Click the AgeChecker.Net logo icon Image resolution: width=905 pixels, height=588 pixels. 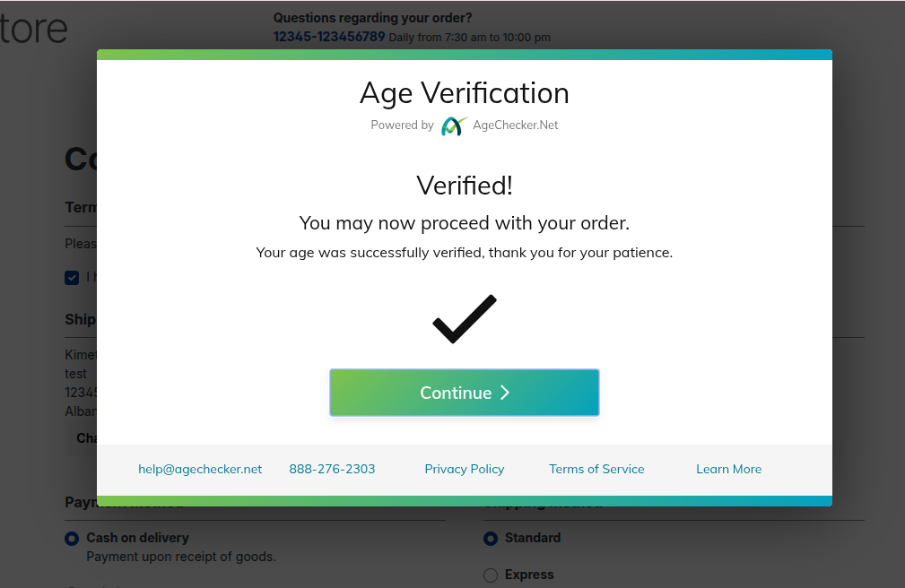[454, 125]
